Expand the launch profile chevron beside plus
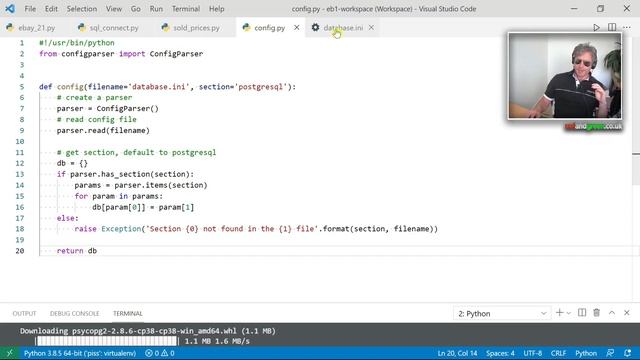The image size is (640, 360). coord(569,313)
